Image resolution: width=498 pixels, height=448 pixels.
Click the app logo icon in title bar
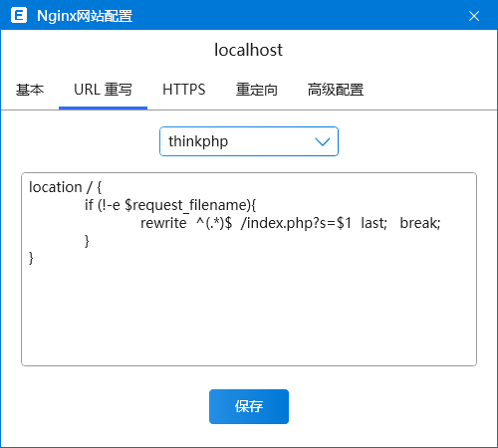(x=19, y=15)
